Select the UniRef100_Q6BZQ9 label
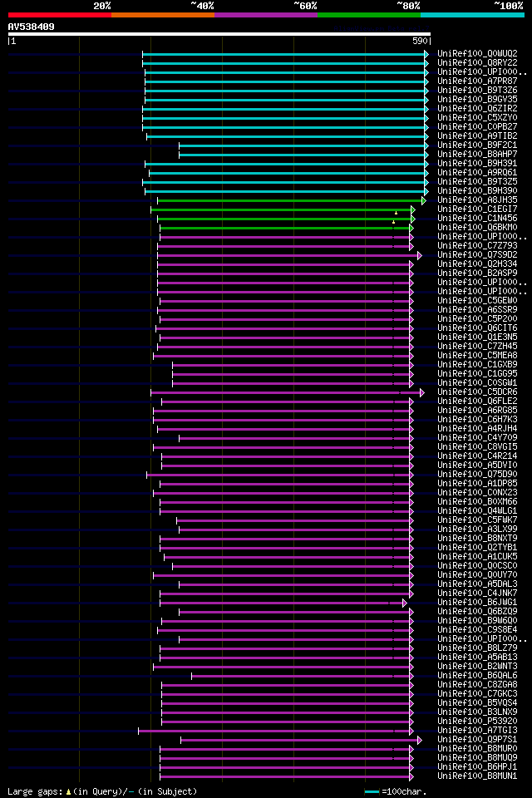 (x=477, y=613)
